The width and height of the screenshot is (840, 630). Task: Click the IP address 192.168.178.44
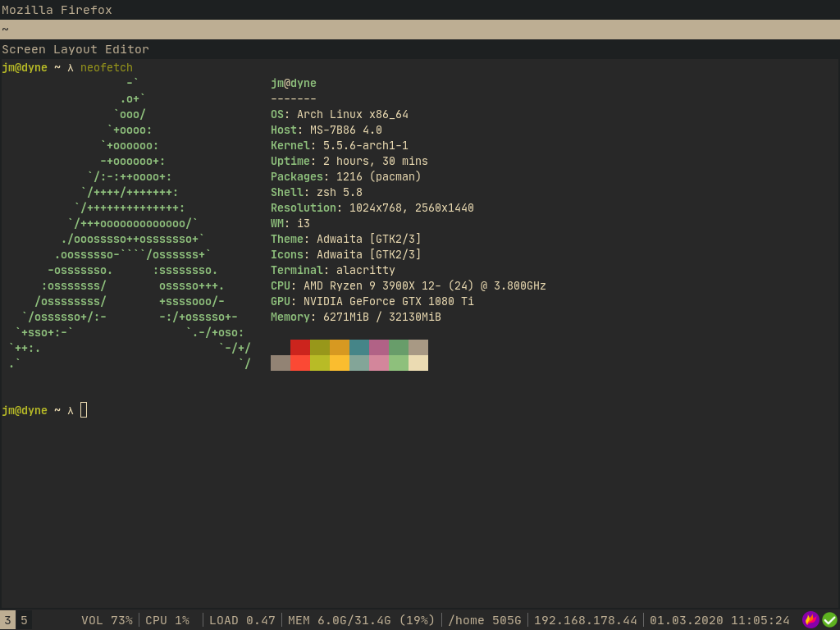586,620
